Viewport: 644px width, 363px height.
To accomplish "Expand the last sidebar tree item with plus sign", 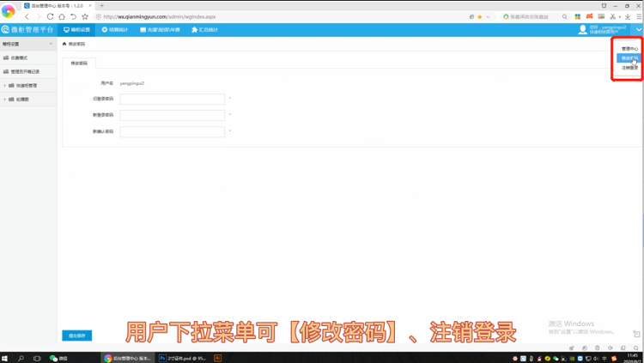I will (x=5, y=100).
